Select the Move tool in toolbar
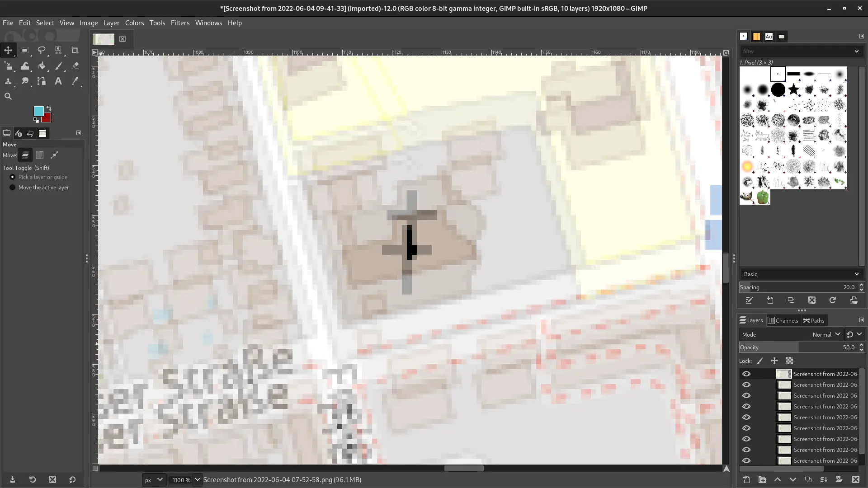The image size is (868, 488). click(x=8, y=50)
